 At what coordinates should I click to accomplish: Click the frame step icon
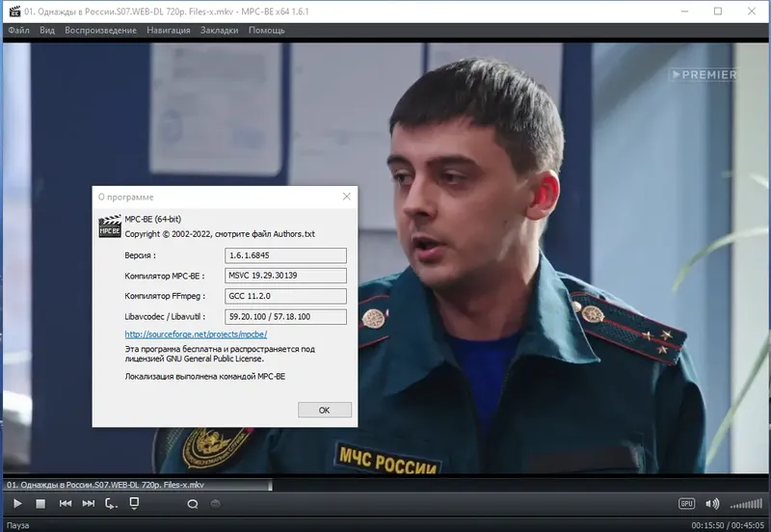pos(111,503)
